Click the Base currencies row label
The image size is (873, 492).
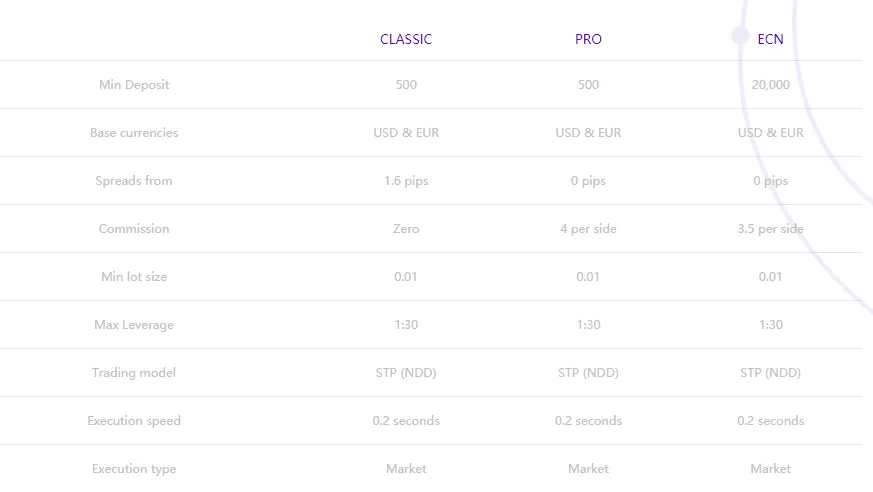[x=134, y=132]
